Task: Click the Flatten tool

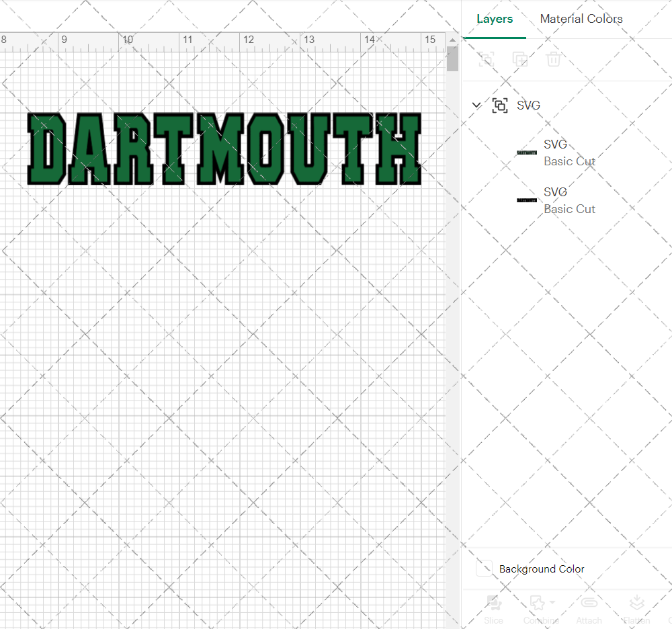Action: [636, 610]
